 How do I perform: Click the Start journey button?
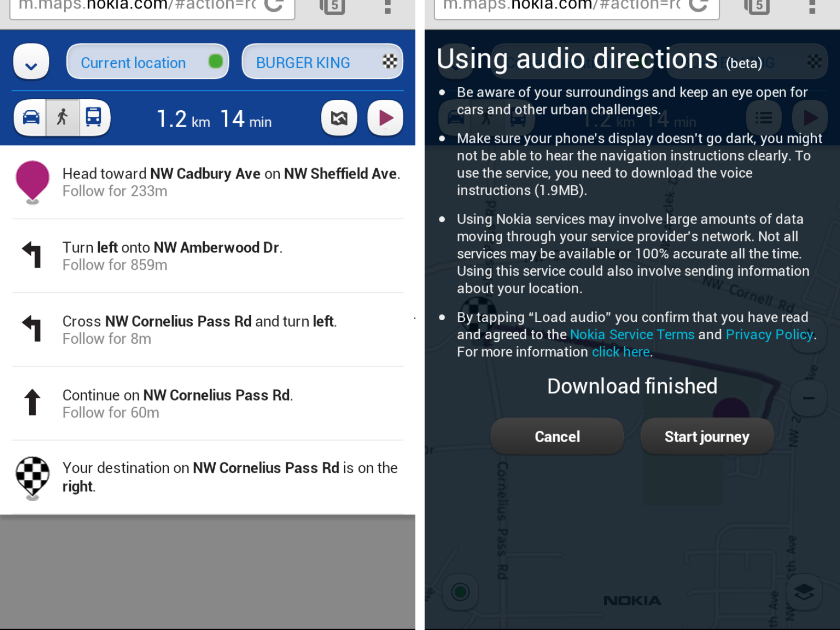click(x=707, y=436)
